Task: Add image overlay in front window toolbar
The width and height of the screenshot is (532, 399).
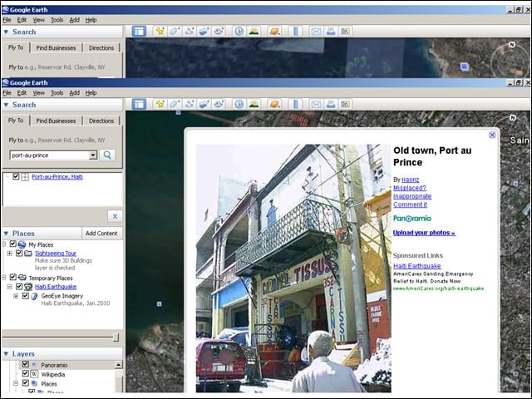Action: (x=204, y=104)
